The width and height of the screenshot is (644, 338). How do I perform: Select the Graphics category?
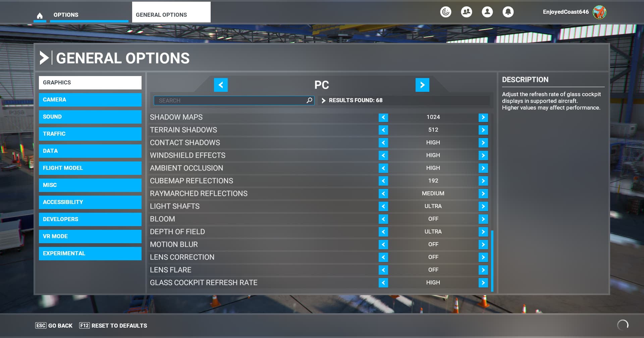click(x=90, y=83)
